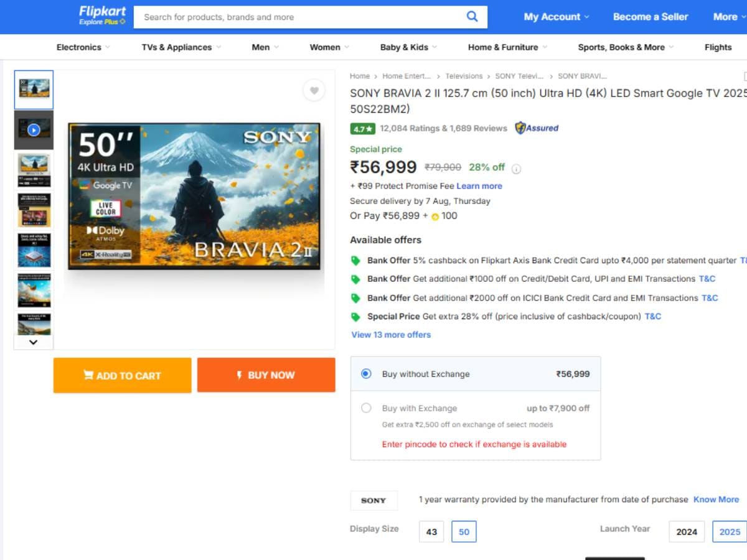Select Buy with Exchange option
The image size is (747, 560).
pyautogui.click(x=366, y=408)
